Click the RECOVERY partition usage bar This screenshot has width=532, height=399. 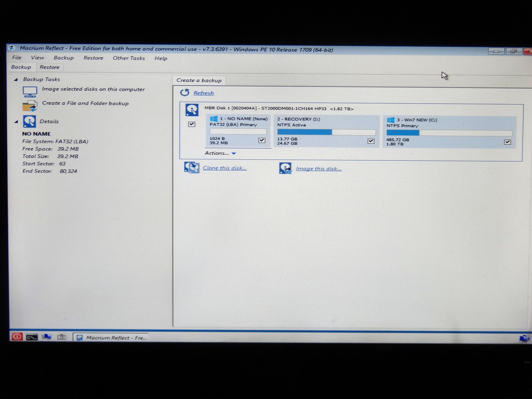pos(326,132)
